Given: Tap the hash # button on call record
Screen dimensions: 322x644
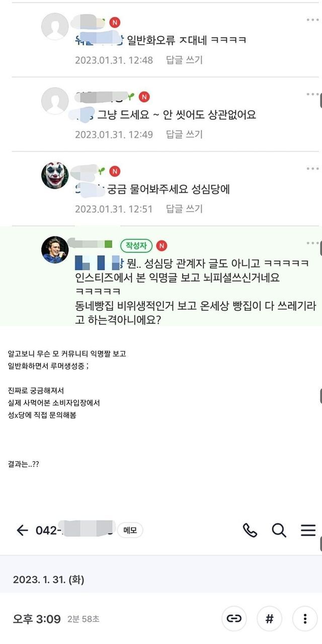Looking at the screenshot, I should click(269, 619).
